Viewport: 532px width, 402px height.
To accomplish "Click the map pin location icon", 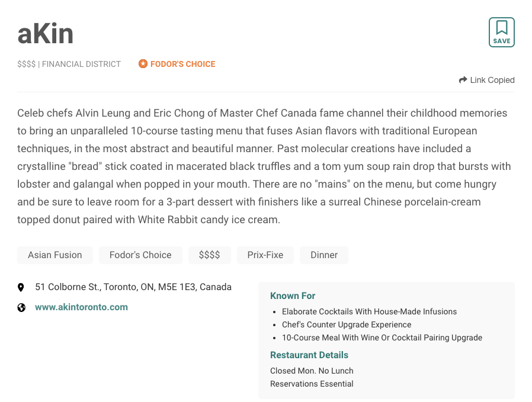I will (x=21, y=287).
